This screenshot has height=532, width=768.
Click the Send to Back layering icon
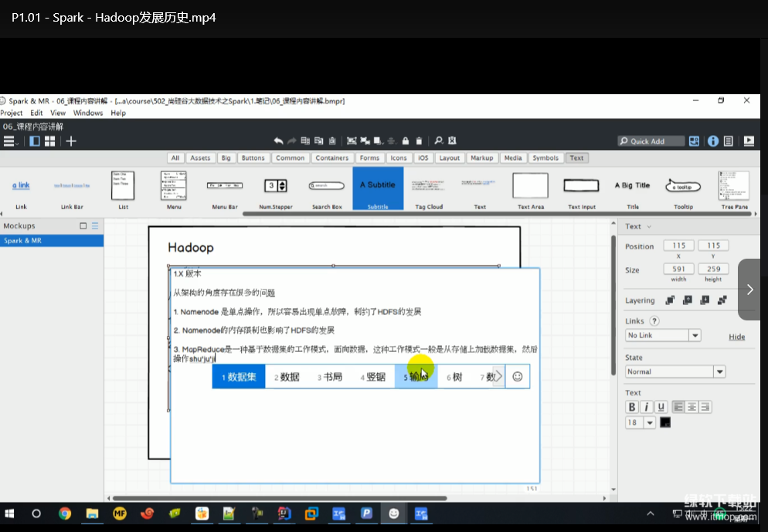coord(722,300)
